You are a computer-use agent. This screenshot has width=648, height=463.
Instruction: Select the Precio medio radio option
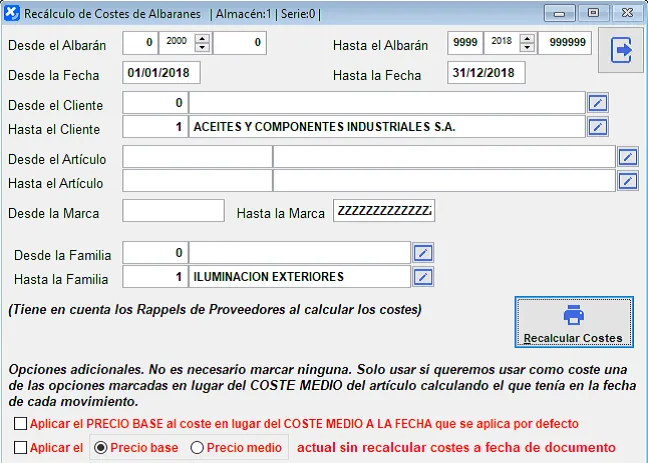tap(197, 448)
